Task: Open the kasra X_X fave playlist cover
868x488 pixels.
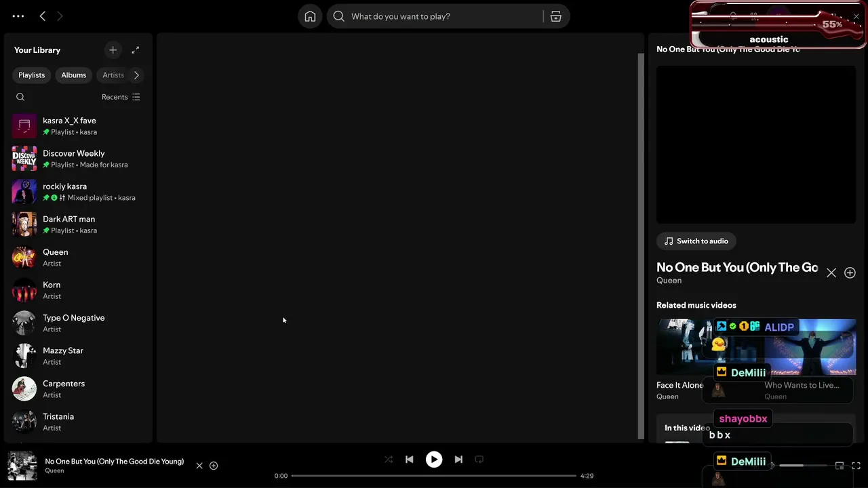Action: tap(24, 126)
